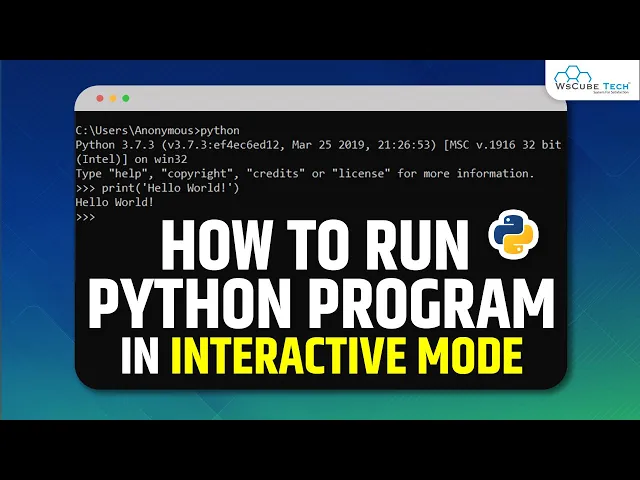Click the 'Type "help", "copyright"' info line

[304, 173]
